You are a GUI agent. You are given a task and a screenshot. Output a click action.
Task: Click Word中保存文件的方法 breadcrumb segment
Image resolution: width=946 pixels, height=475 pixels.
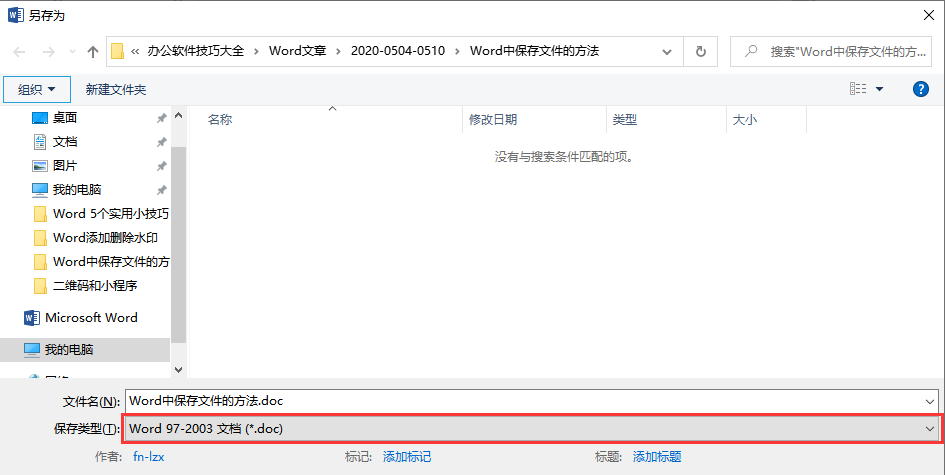535,51
